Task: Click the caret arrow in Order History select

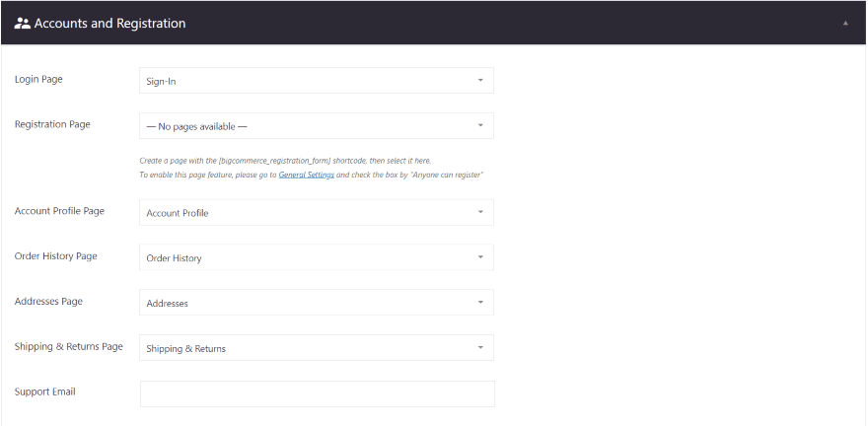Action: 480,258
